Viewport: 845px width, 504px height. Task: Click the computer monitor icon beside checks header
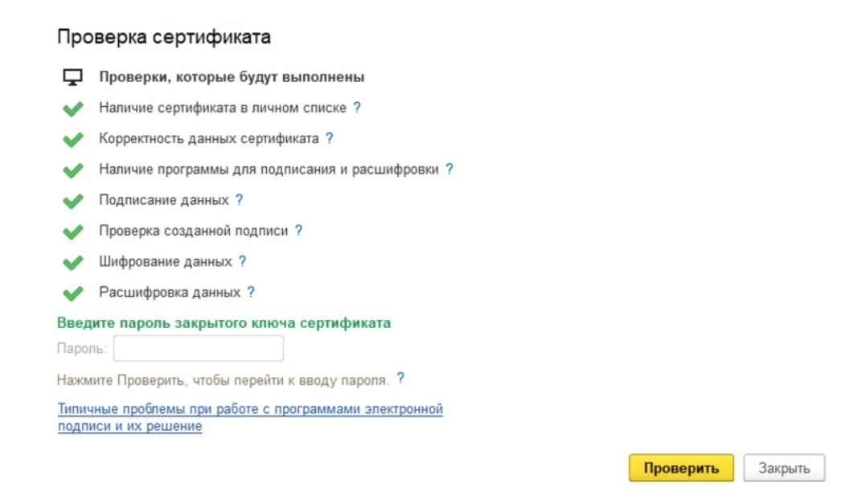(x=72, y=77)
